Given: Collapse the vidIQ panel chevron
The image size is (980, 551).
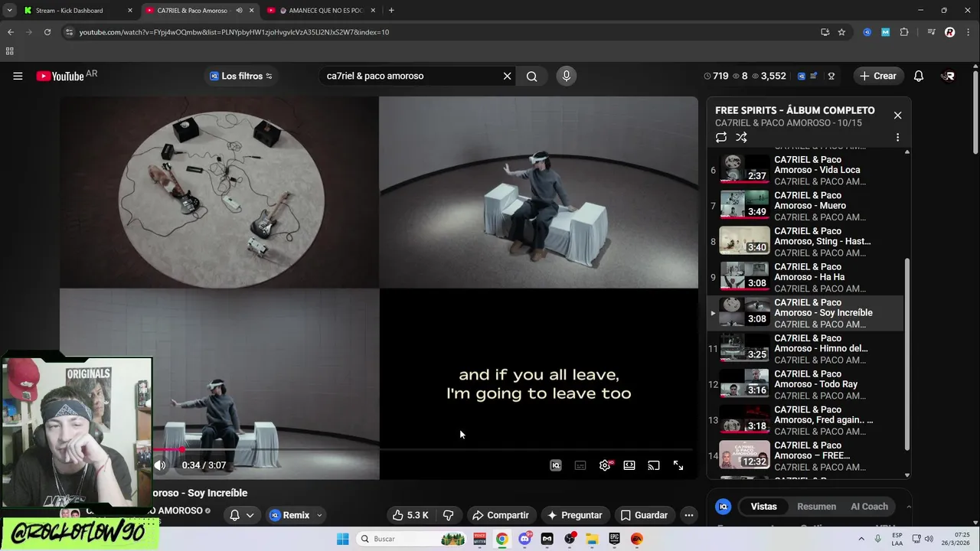Looking at the screenshot, I should [909, 507].
